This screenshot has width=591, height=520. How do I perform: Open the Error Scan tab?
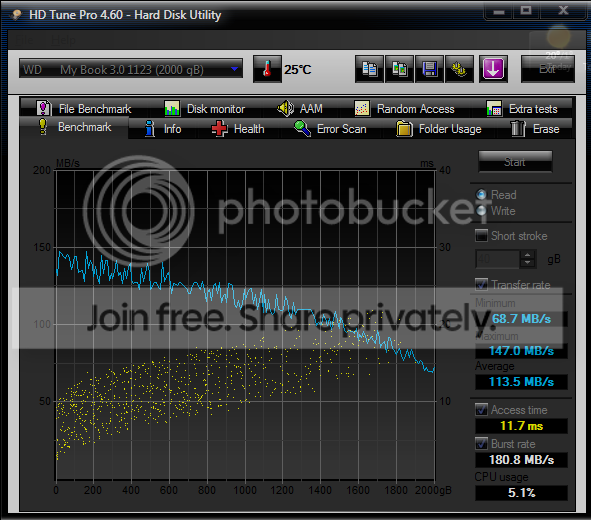pos(330,129)
